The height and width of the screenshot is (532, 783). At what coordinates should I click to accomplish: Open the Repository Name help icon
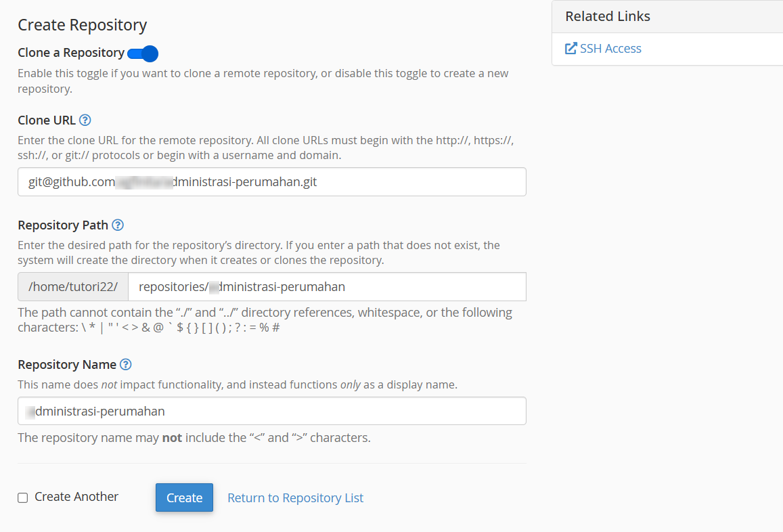[125, 364]
